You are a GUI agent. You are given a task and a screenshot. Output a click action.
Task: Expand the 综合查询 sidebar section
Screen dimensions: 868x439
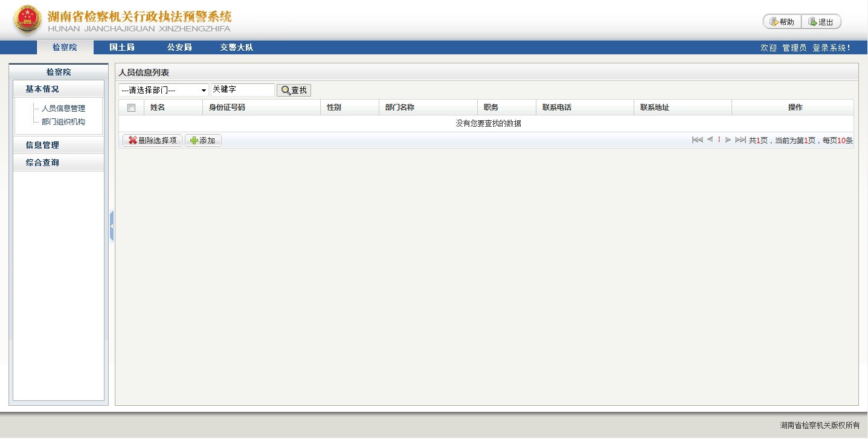coord(42,162)
